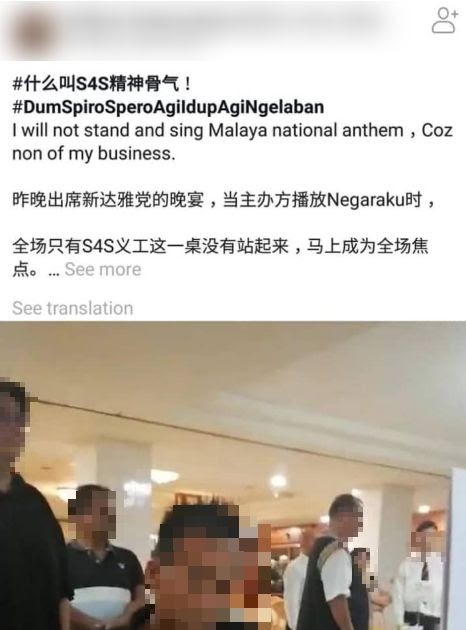The width and height of the screenshot is (466, 630).
Task: Open the #DumSpiroSperoAgiIdupAgiNgelaban hashtag
Action: tap(168, 107)
